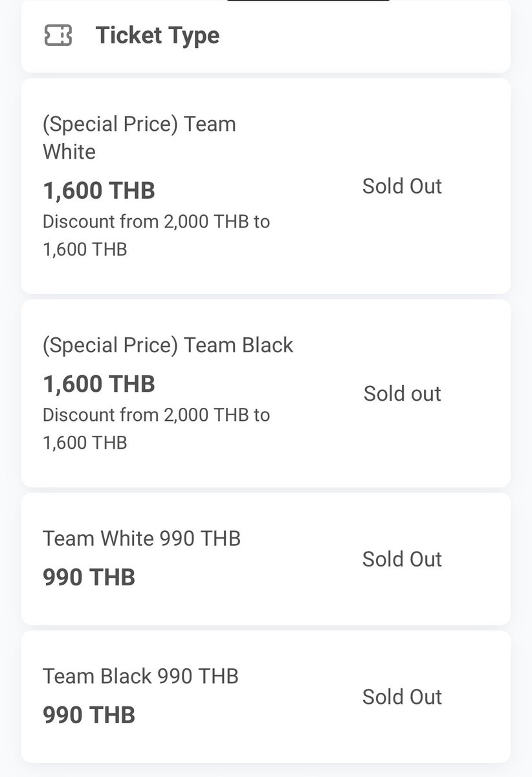
Task: Tap the 1,600 THB price under Team White
Action: click(99, 191)
